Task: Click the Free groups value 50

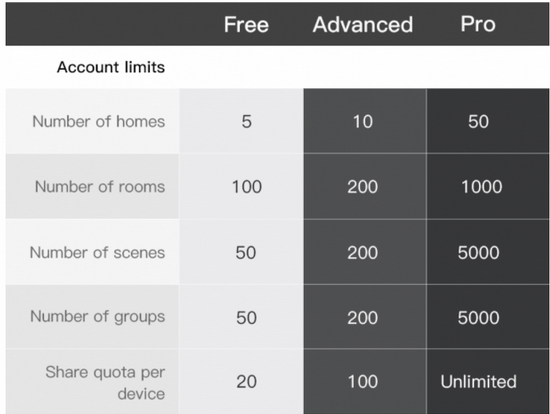Action: point(246,318)
